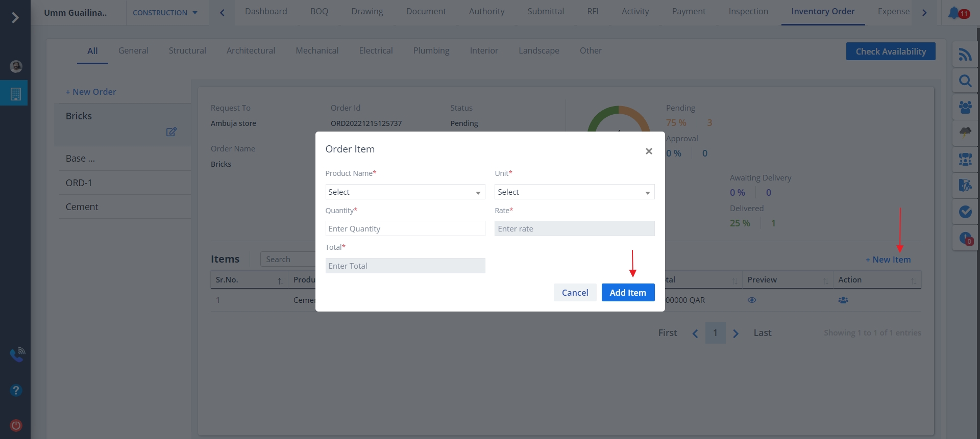Click the phone call icon in left sidebar
Screen dimensions: 980x439
coord(17,354)
